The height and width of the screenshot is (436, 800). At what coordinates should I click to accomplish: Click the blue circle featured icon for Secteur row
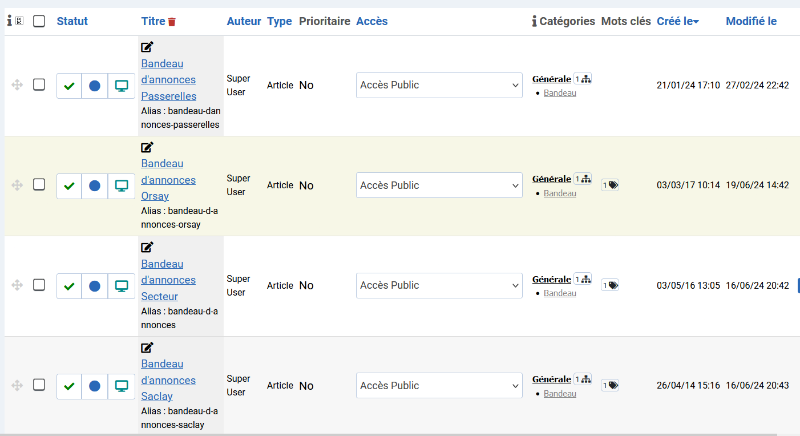(94, 286)
